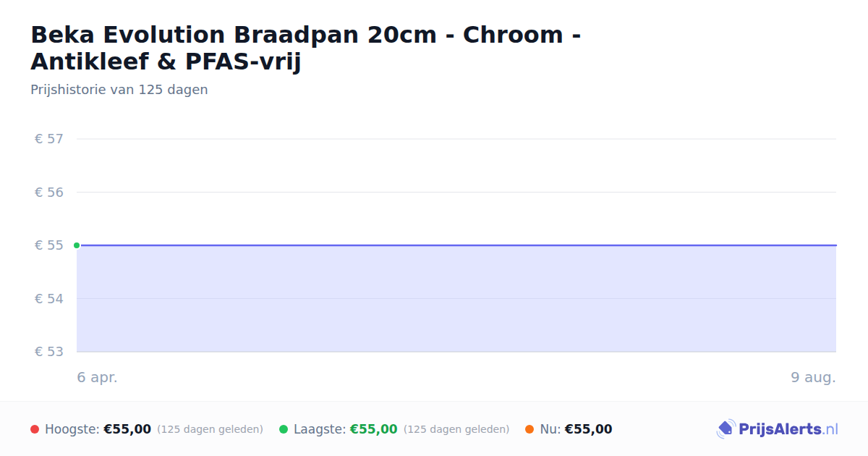This screenshot has width=868, height=456.
Task: Click the Prijshistorie van 125 dagen subtitle
Action: [x=119, y=90]
